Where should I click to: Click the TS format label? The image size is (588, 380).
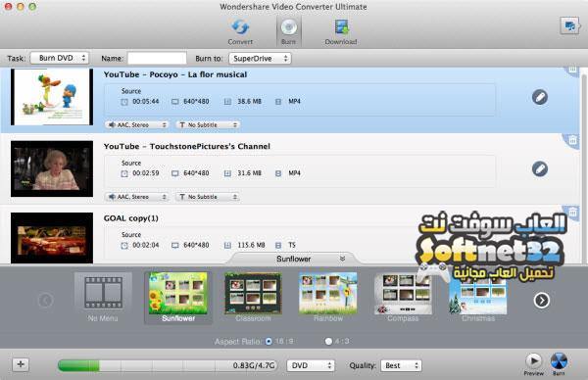(292, 245)
